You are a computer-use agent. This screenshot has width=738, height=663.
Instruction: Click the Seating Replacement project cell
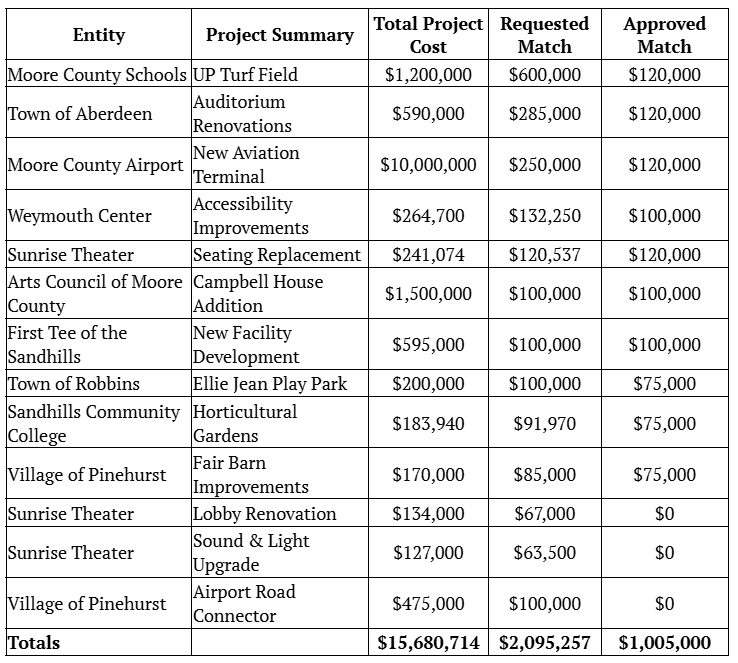click(276, 255)
